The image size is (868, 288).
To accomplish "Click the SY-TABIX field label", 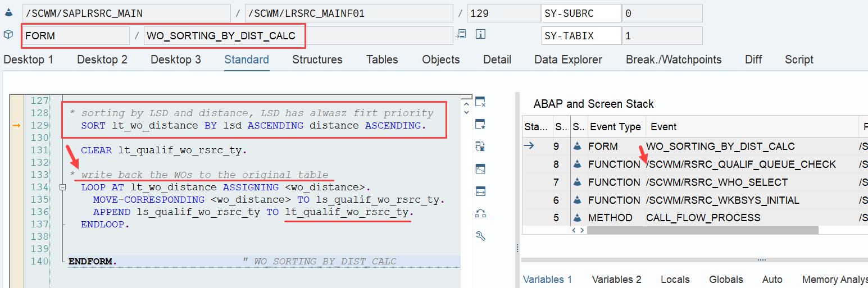I will (581, 35).
